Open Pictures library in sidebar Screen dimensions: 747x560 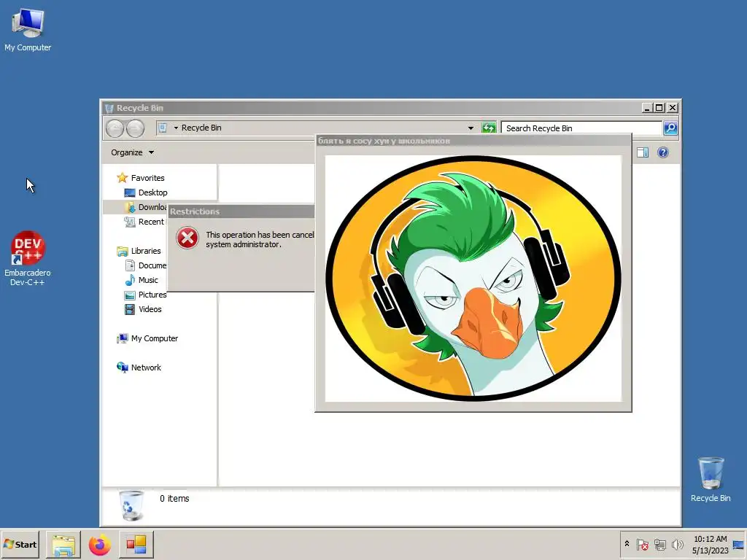(x=146, y=295)
